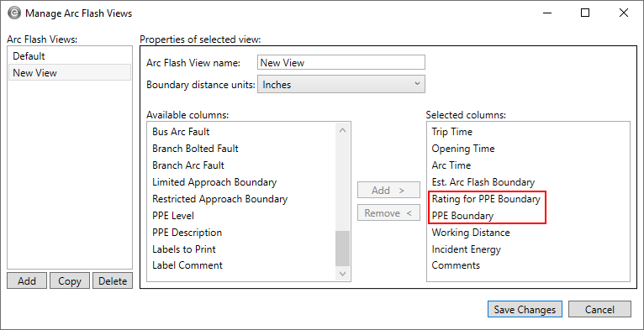Select Trip Time in selected columns
This screenshot has height=330, width=644.
451,131
